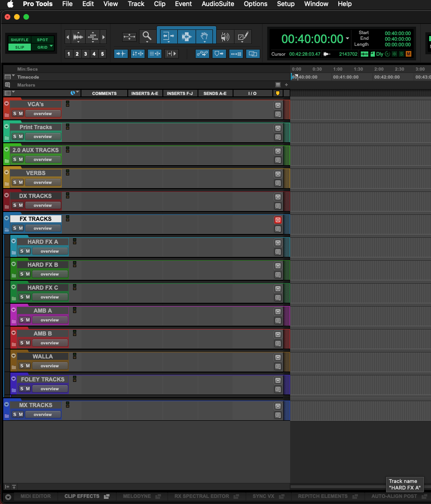431x504 pixels.
Task: Mute the VERBS folder track
Action: [x=21, y=182]
